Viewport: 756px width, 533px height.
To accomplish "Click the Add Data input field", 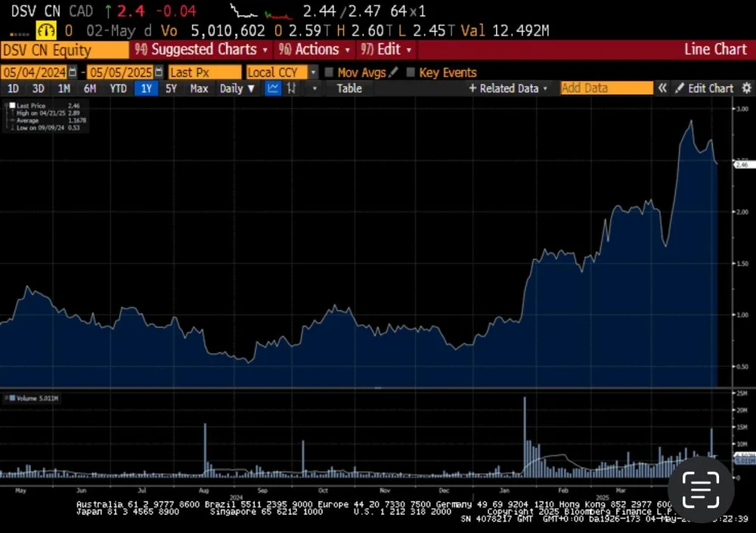I will point(606,88).
